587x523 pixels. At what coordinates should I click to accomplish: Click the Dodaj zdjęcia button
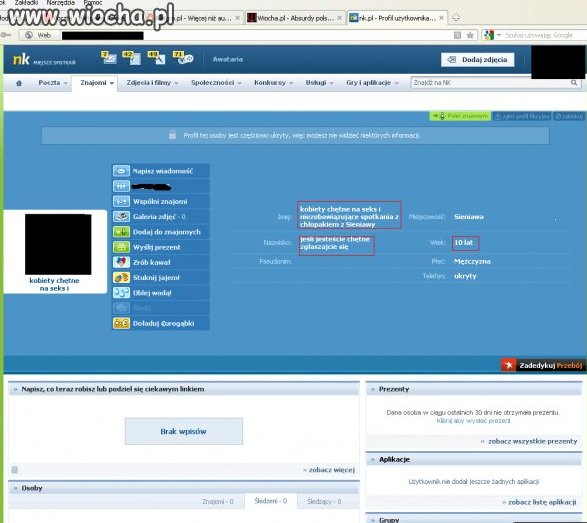point(478,60)
